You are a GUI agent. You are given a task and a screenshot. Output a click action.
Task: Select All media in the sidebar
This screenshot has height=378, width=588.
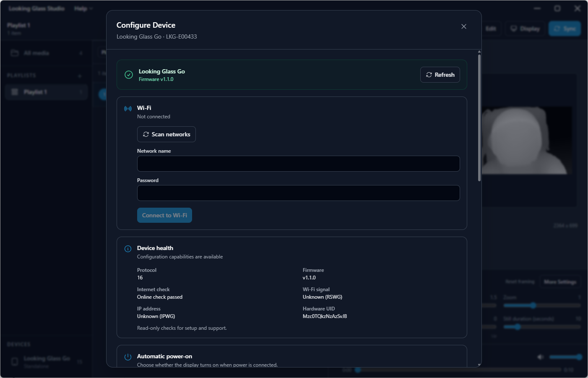point(46,53)
